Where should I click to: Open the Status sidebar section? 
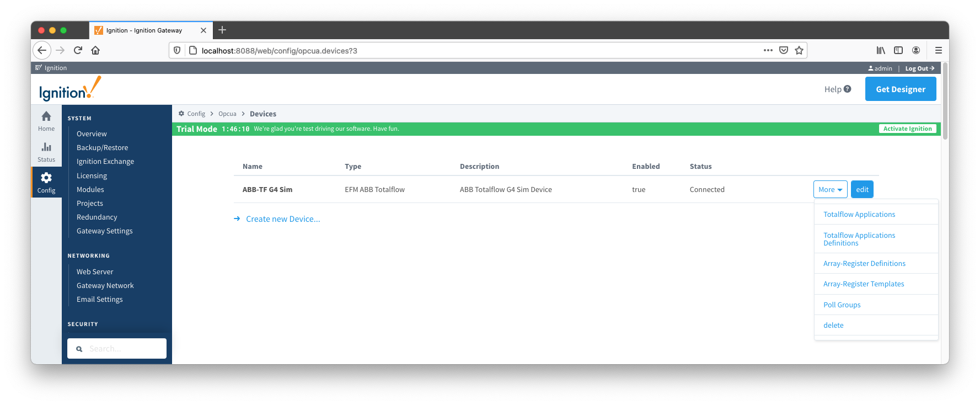click(x=46, y=152)
